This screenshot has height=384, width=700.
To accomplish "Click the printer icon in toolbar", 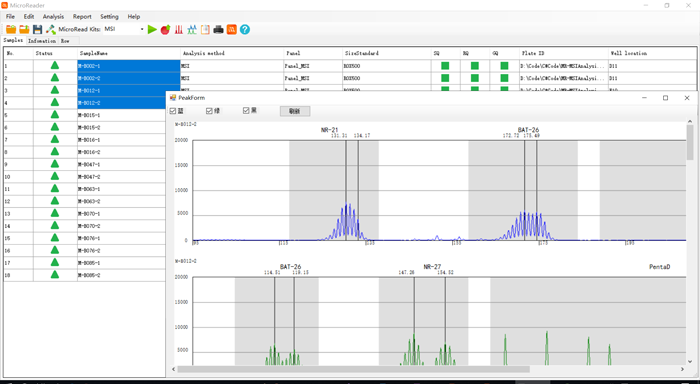I will 218,29.
